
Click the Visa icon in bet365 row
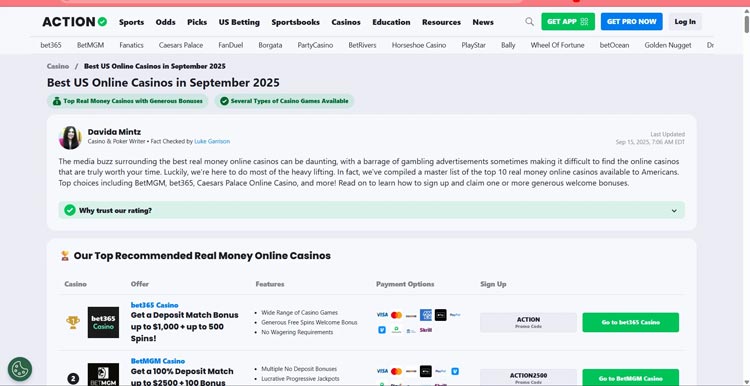382,315
